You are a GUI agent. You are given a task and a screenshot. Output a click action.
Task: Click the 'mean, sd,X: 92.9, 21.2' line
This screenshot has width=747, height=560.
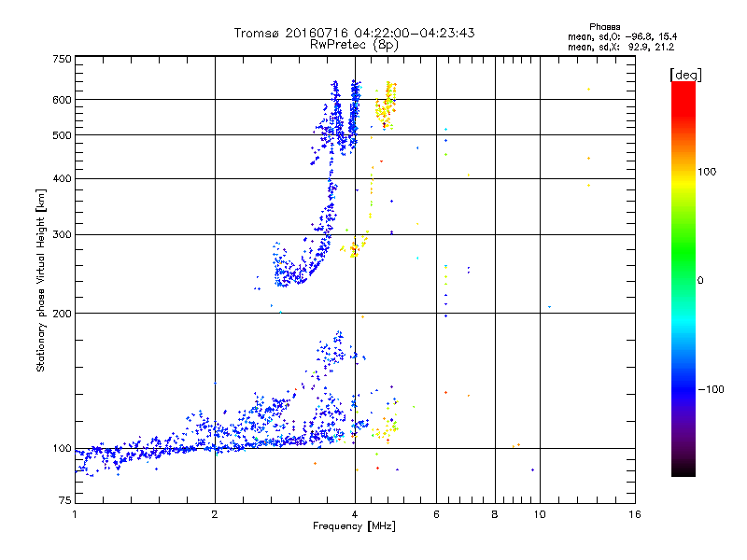tap(621, 47)
